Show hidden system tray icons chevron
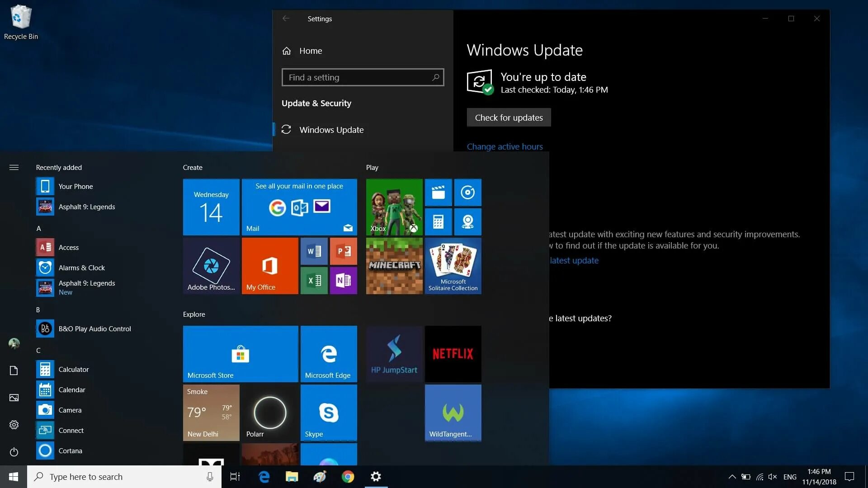Image resolution: width=868 pixels, height=488 pixels. coord(732,477)
